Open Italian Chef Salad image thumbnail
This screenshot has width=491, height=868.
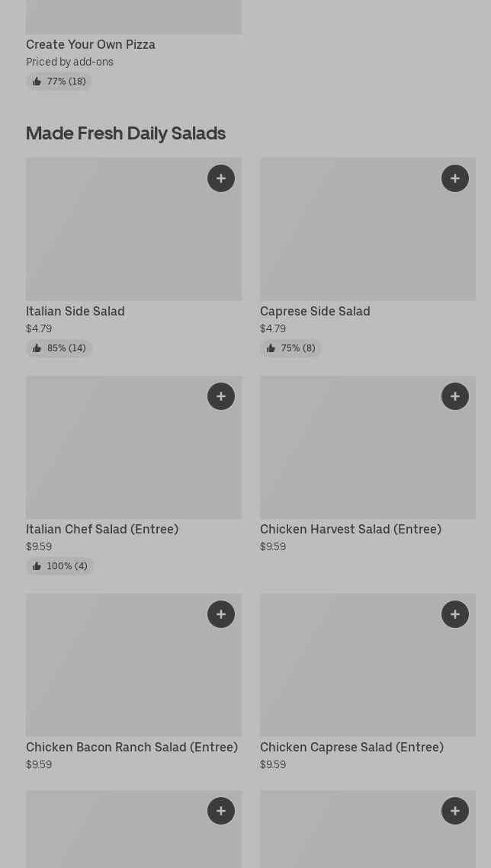(114, 457)
